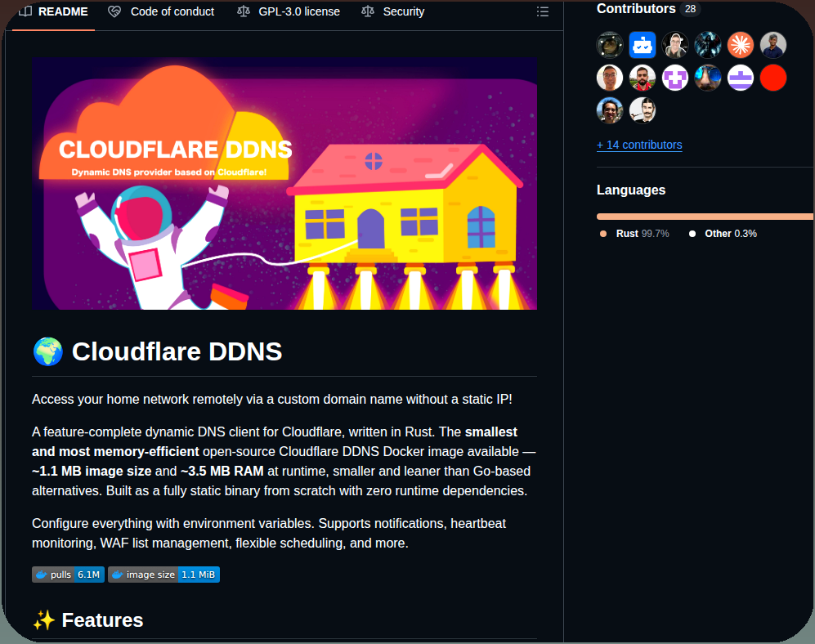Open the purple striped identicon contributor avatar
815x644 pixels.
(741, 78)
